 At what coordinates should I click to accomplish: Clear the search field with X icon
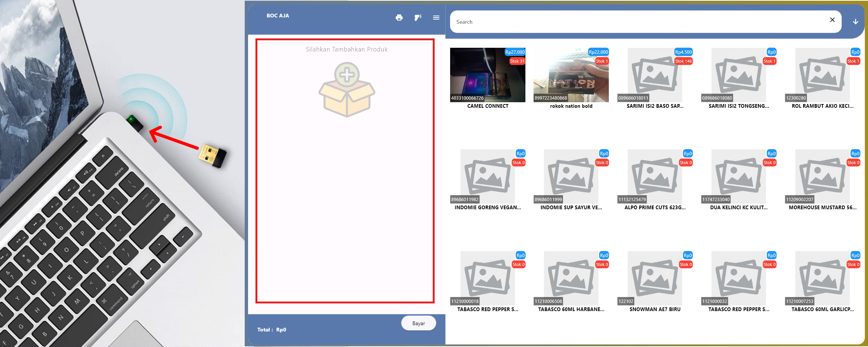[832, 20]
